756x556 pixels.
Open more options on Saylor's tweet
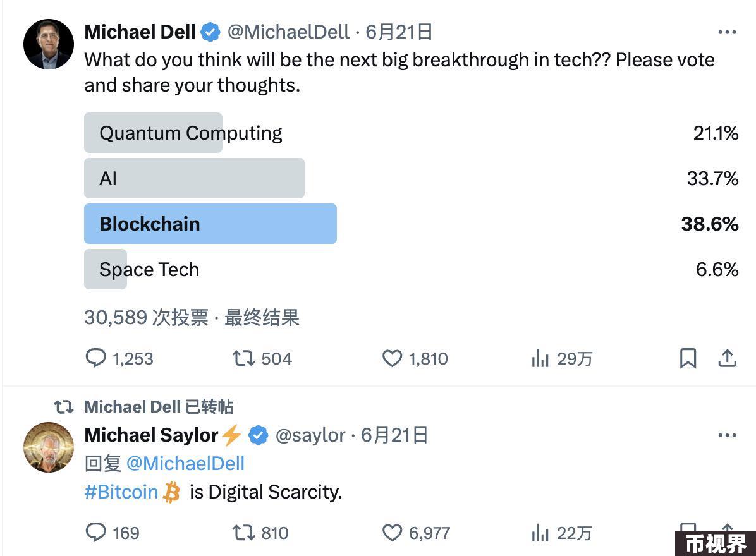727,435
